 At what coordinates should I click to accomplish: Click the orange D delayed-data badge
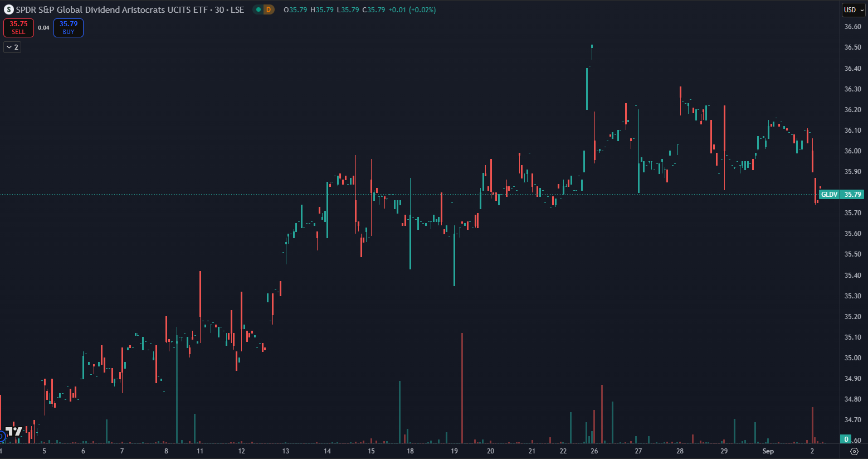point(269,9)
